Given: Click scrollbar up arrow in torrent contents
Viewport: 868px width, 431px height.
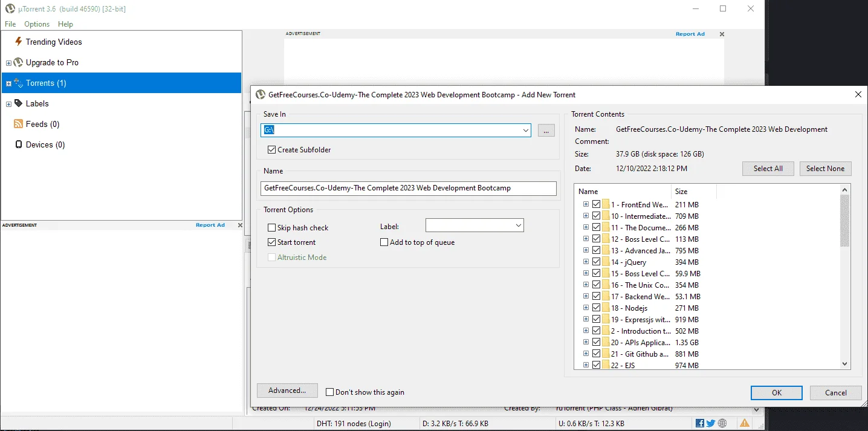Looking at the screenshot, I should point(845,190).
